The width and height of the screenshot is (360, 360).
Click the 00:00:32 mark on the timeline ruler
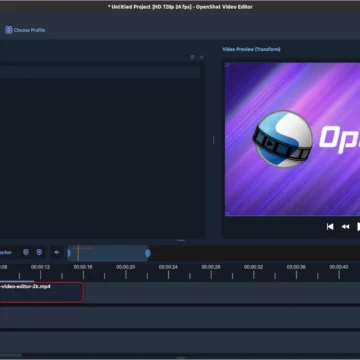(x=254, y=267)
